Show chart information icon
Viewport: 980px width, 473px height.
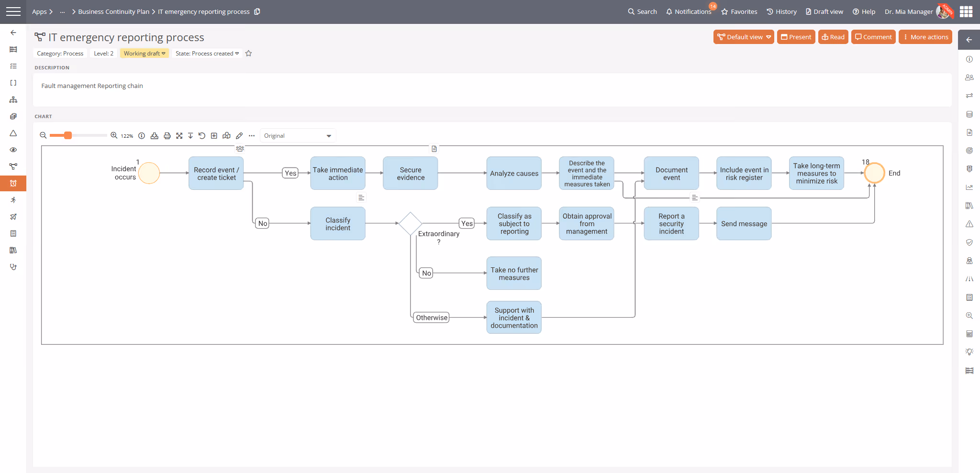coord(142,136)
